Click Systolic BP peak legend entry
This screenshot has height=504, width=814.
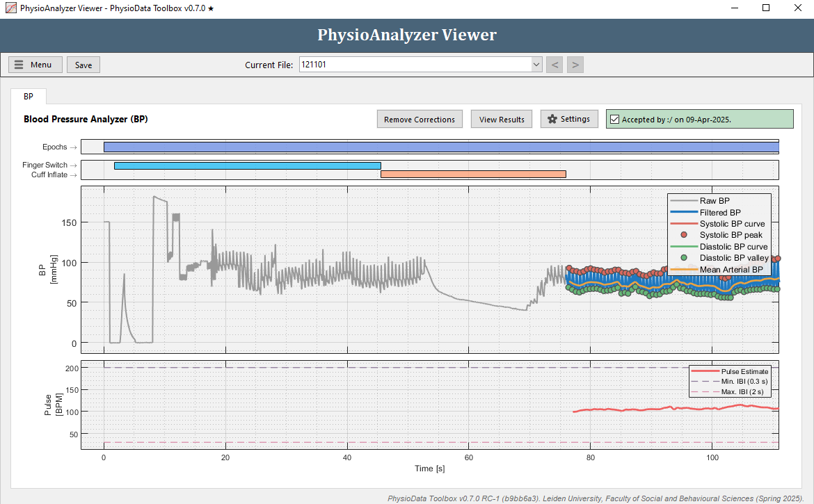click(731, 235)
